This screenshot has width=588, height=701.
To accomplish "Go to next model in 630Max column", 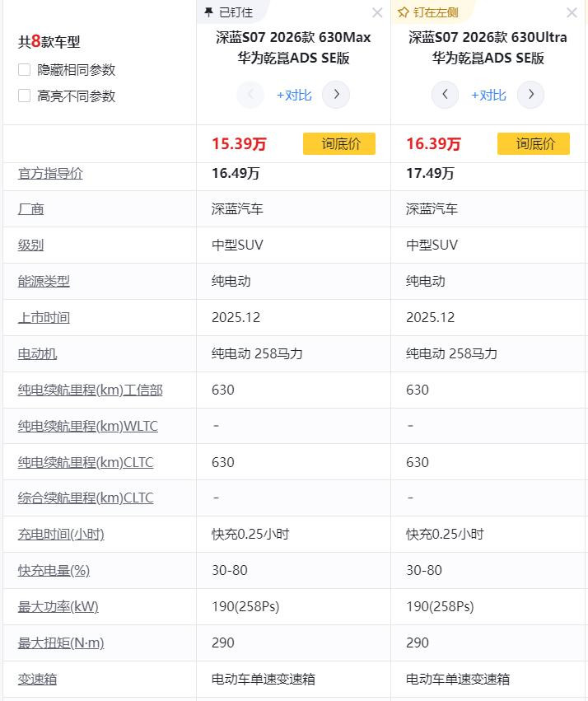I will [x=336, y=95].
